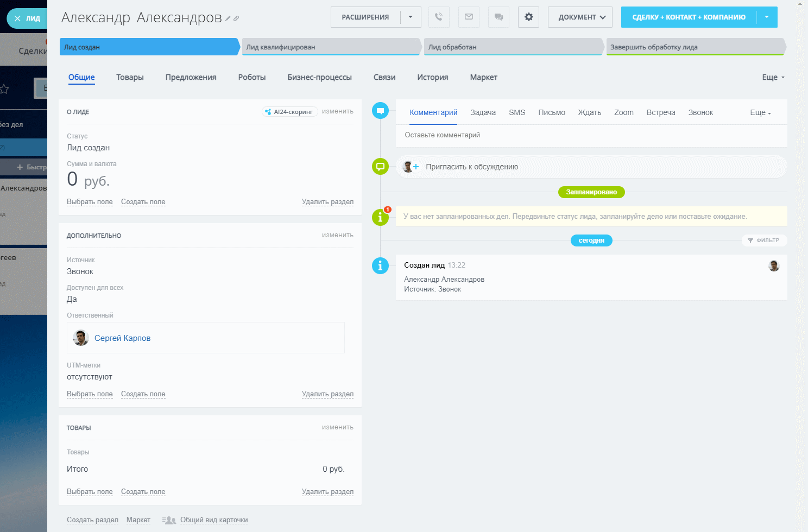Click the phone call icon in header
This screenshot has height=532, width=808.
pyautogui.click(x=439, y=17)
